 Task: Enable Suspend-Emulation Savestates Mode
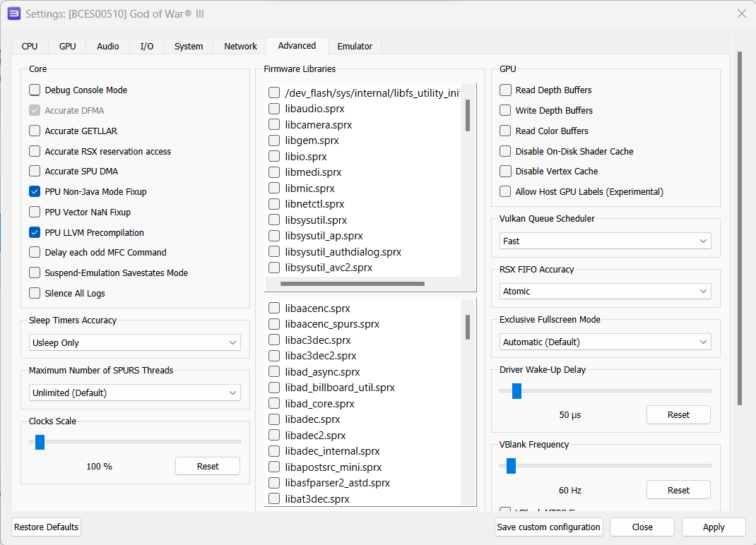point(35,272)
